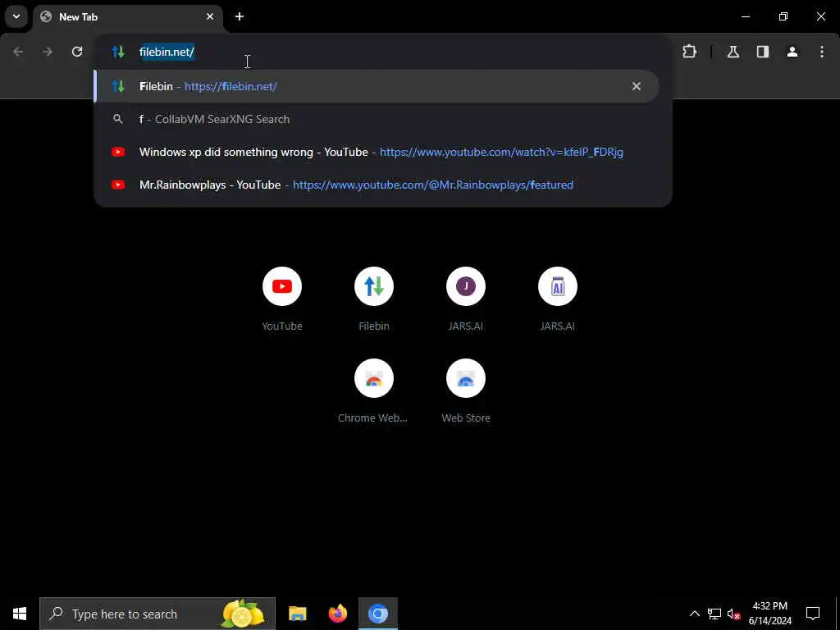The height and width of the screenshot is (630, 840).
Task: Open the Filebin shortcut tile
Action: (374, 299)
